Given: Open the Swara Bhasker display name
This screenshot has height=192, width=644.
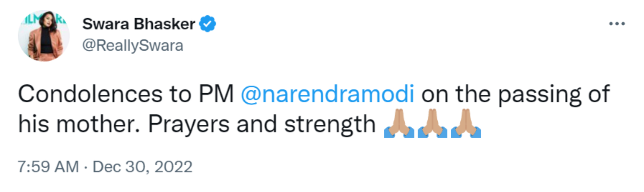Looking at the screenshot, I should point(139,24).
